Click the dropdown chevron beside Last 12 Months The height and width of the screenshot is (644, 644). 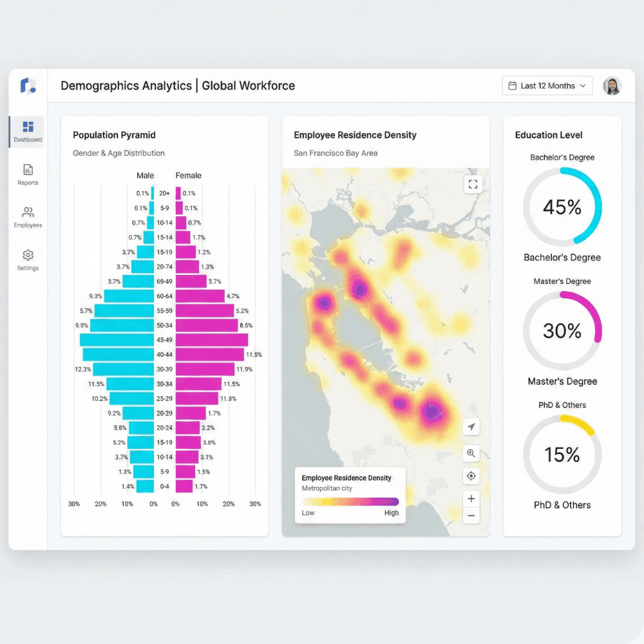583,86
